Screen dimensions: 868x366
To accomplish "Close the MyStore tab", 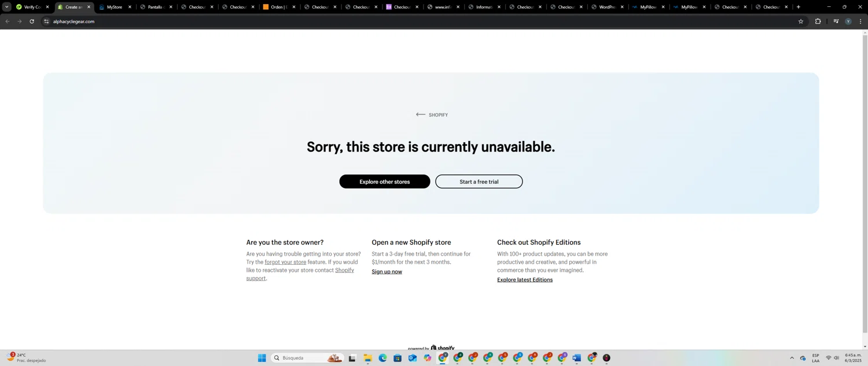I will (130, 7).
